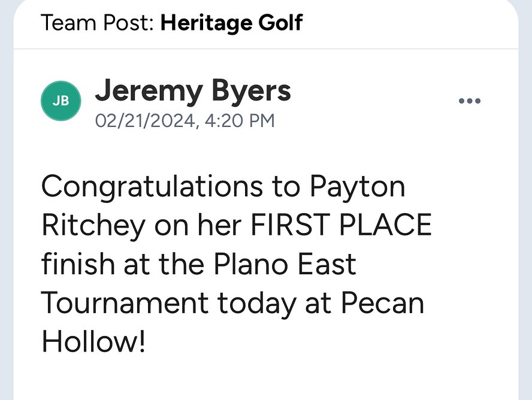Click the surname "Byers" in the author name

click(x=251, y=91)
